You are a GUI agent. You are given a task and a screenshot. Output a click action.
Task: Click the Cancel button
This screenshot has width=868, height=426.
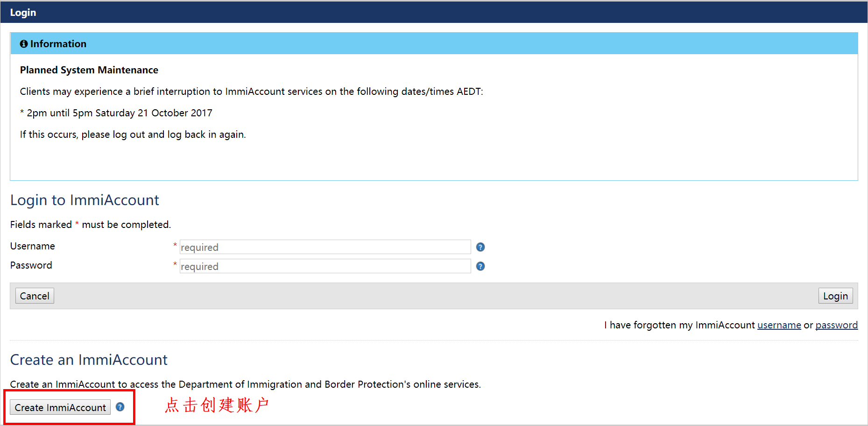pos(35,296)
